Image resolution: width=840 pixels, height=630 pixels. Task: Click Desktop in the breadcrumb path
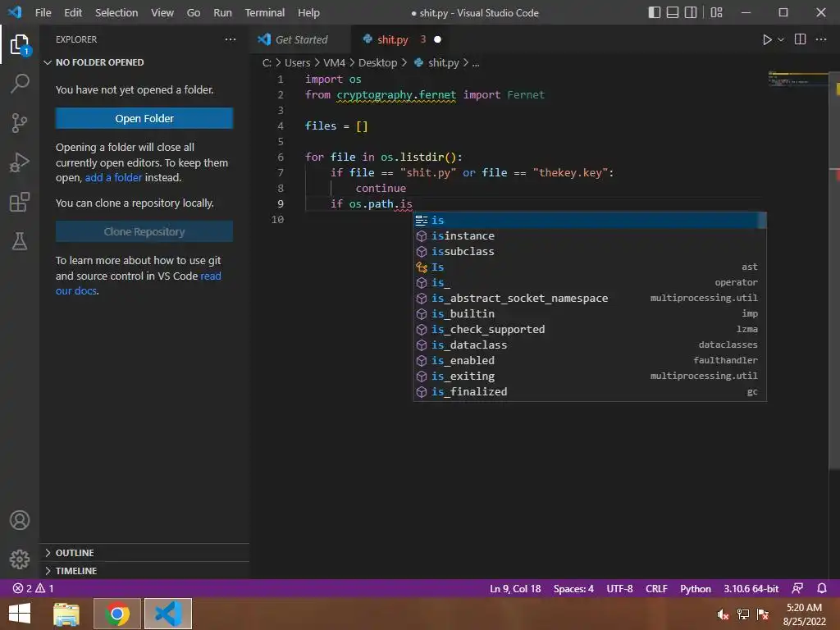(x=377, y=62)
